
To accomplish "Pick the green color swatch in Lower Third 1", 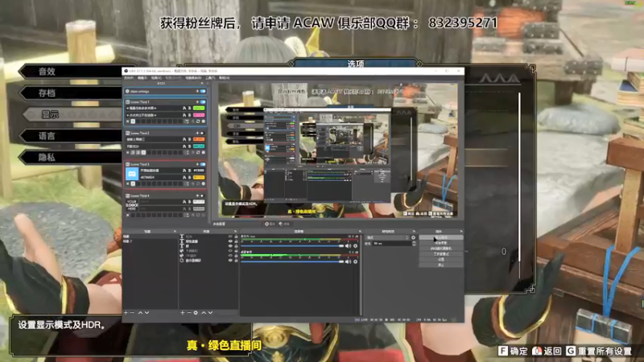I will point(199,109).
